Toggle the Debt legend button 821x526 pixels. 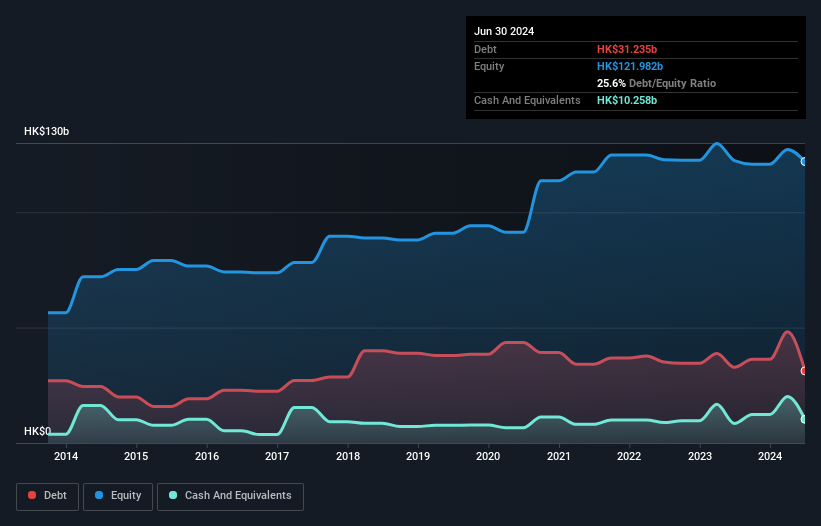point(48,496)
